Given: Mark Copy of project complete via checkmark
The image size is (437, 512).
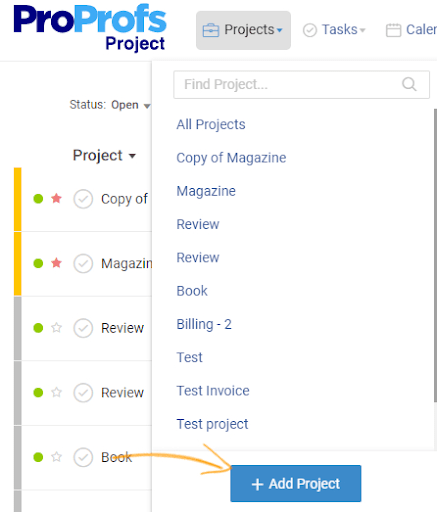Looking at the screenshot, I should [x=83, y=199].
